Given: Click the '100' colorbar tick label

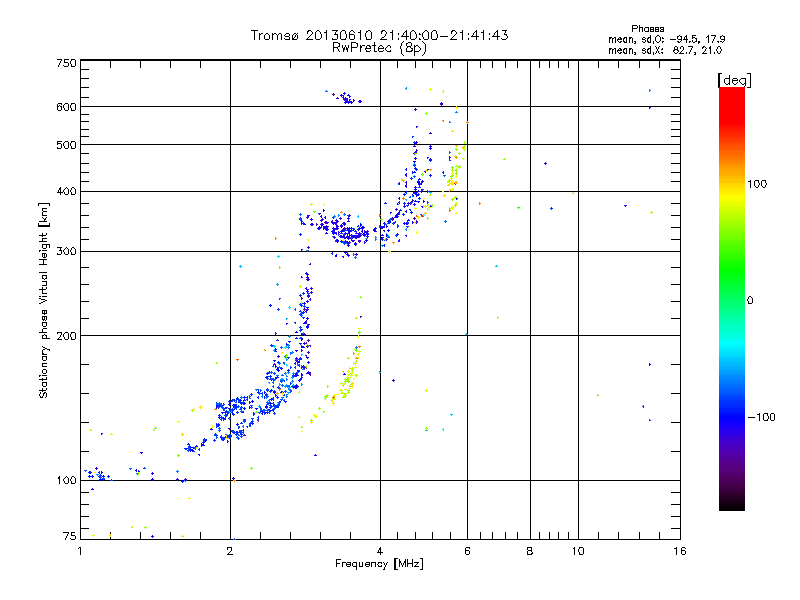Looking at the screenshot, I should pyautogui.click(x=757, y=184).
